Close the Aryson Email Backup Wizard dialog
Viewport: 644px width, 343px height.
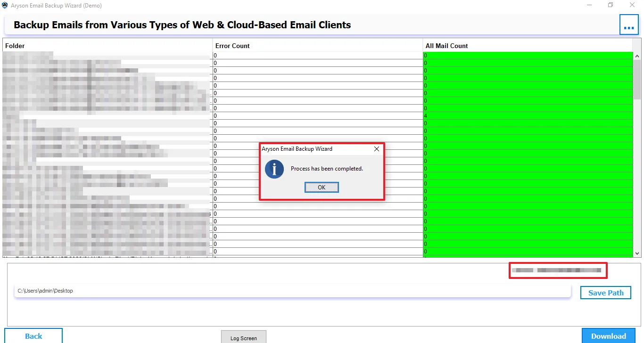point(376,149)
